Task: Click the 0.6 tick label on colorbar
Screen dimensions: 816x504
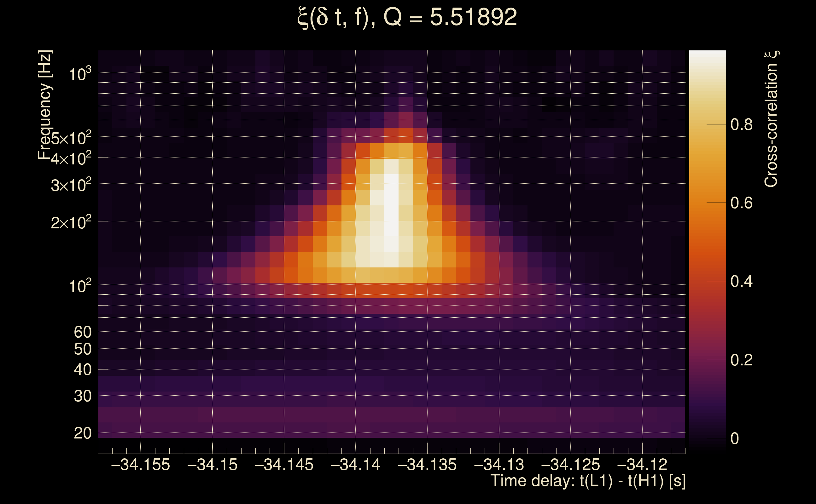Action: click(741, 203)
